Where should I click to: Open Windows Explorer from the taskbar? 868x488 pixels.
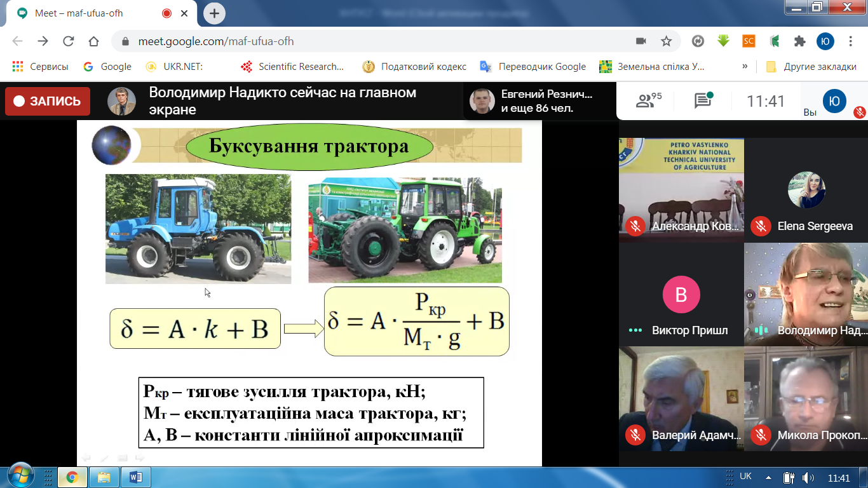(x=104, y=477)
